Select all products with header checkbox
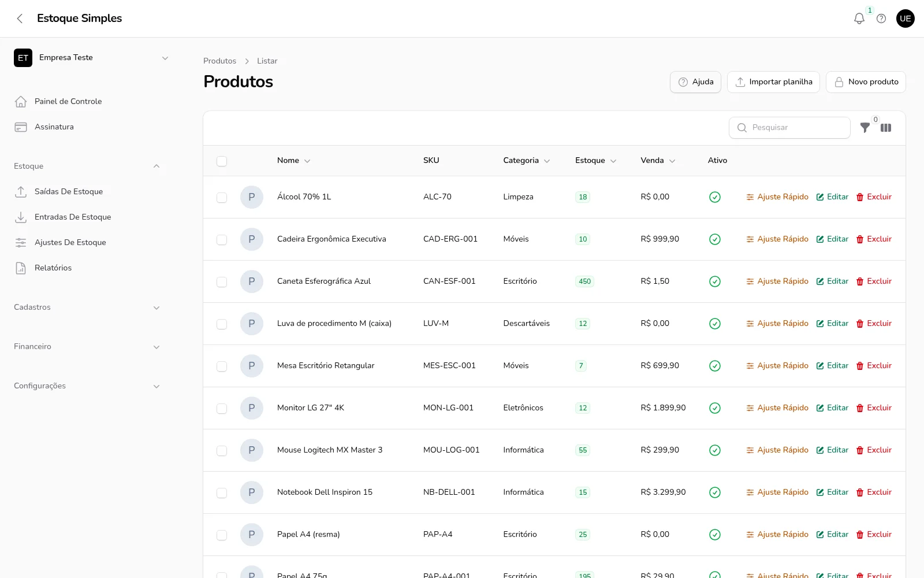The height and width of the screenshot is (578, 924). [x=222, y=161]
